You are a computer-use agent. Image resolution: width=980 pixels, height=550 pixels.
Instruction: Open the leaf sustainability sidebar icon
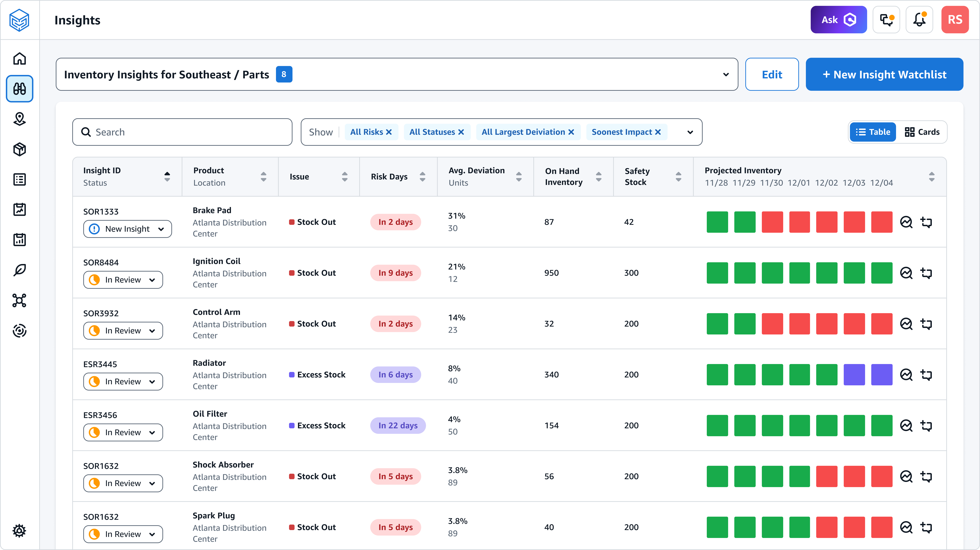pos(19,270)
